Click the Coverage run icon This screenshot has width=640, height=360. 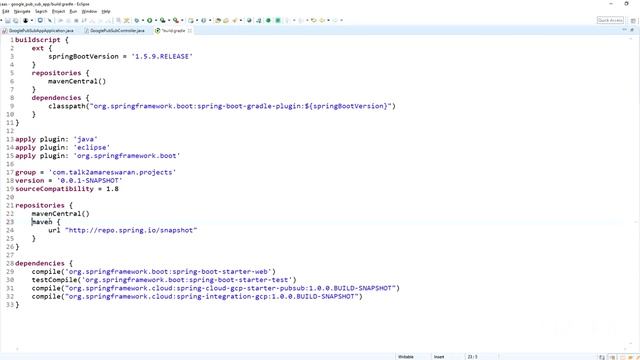click(163, 20)
